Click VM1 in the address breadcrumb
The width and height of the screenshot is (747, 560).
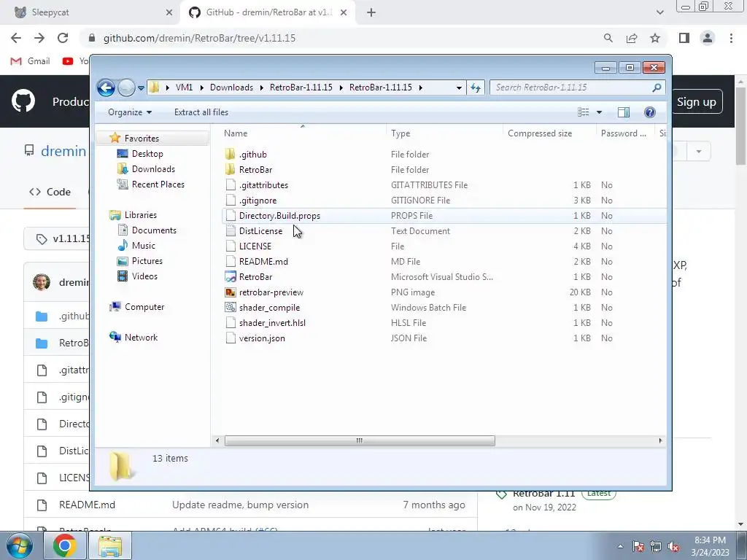184,87
